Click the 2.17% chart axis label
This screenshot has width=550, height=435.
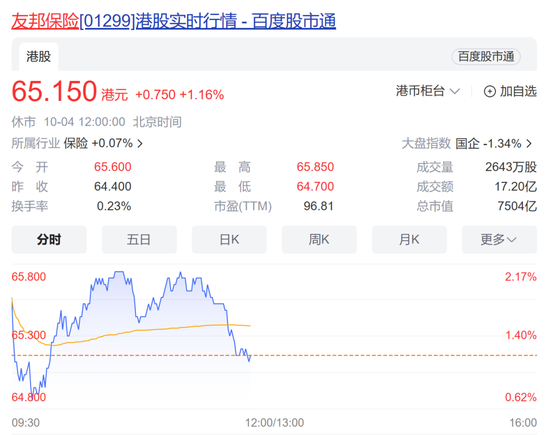[x=521, y=277]
